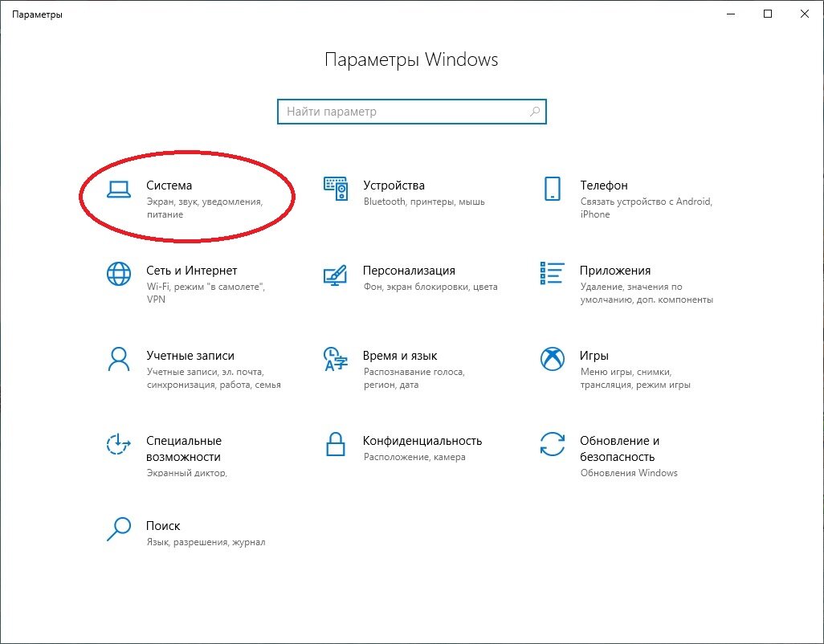This screenshot has width=824, height=644.
Task: Open the Поиск category title
Action: pos(163,526)
